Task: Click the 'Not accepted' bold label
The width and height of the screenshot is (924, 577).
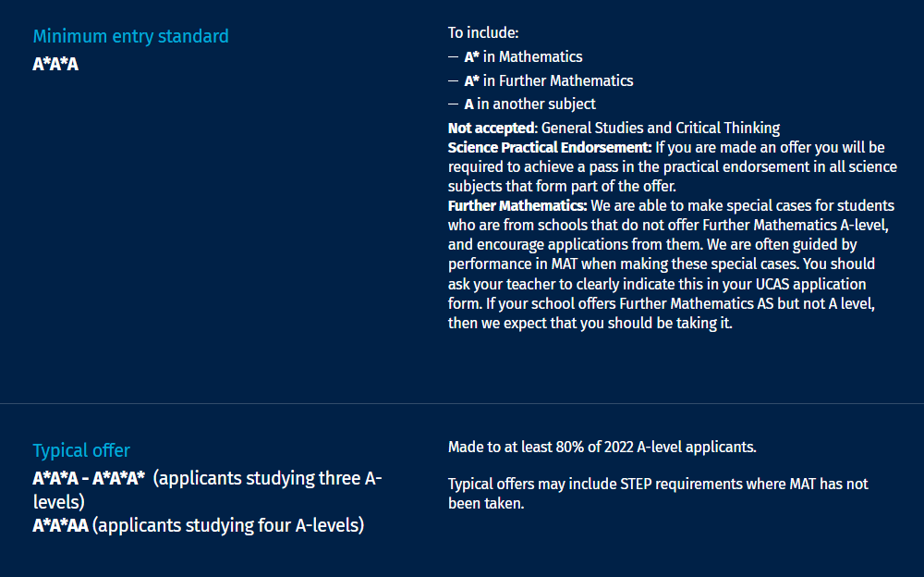Action: [492, 128]
